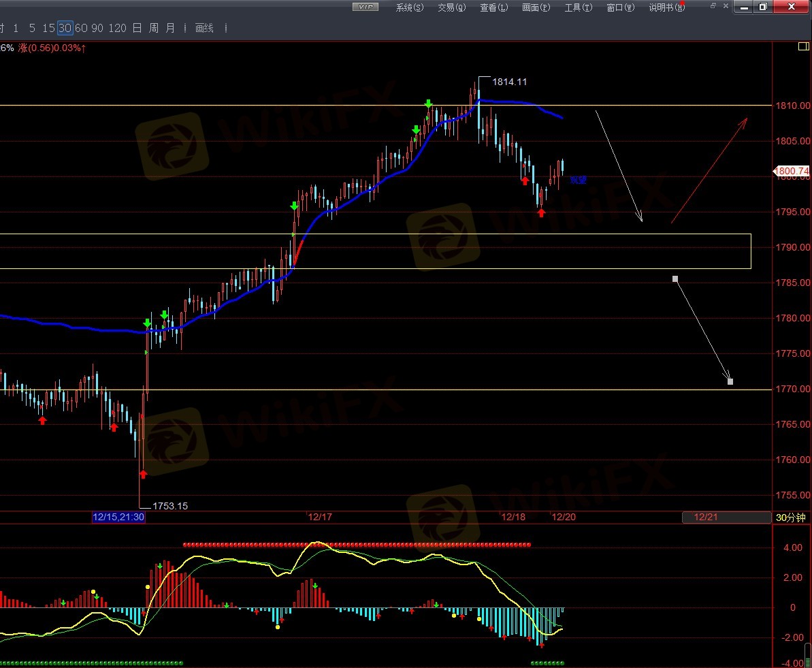Click the restore inner window icon
Viewport: 812px width, 668px height.
(x=713, y=6)
